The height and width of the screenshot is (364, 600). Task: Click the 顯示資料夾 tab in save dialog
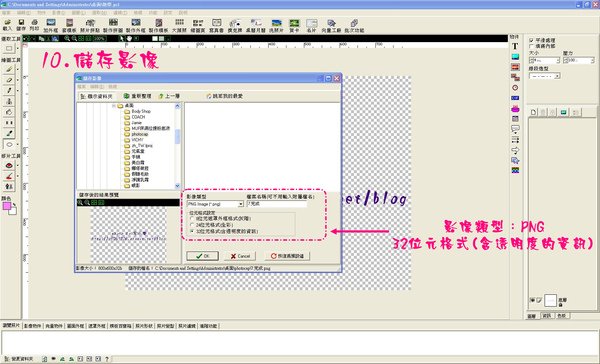pos(97,96)
